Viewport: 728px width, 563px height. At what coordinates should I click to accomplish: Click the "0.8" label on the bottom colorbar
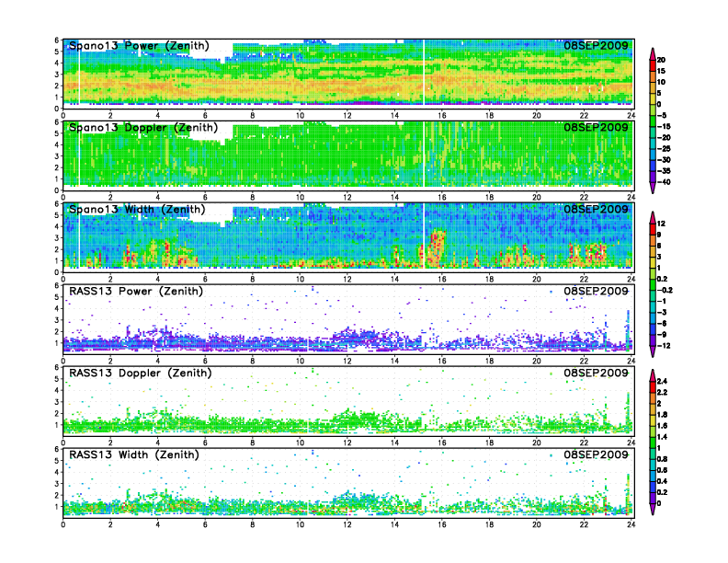pyautogui.click(x=662, y=459)
